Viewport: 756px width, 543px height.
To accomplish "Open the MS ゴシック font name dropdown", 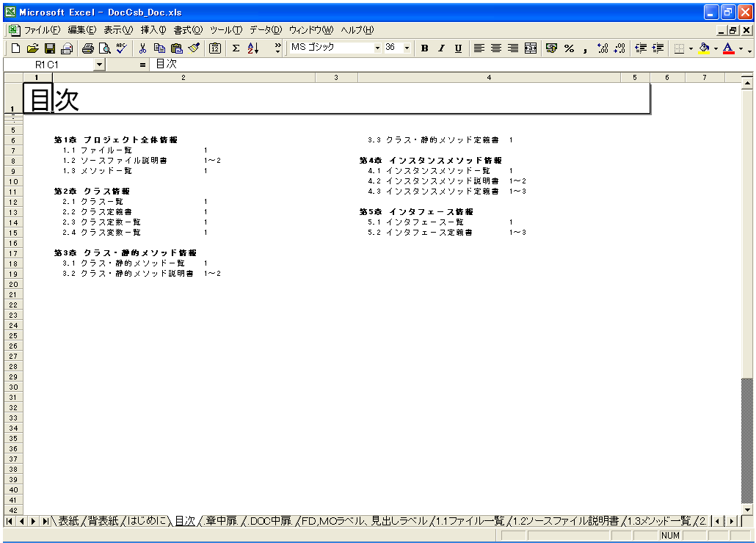I will pos(378,48).
